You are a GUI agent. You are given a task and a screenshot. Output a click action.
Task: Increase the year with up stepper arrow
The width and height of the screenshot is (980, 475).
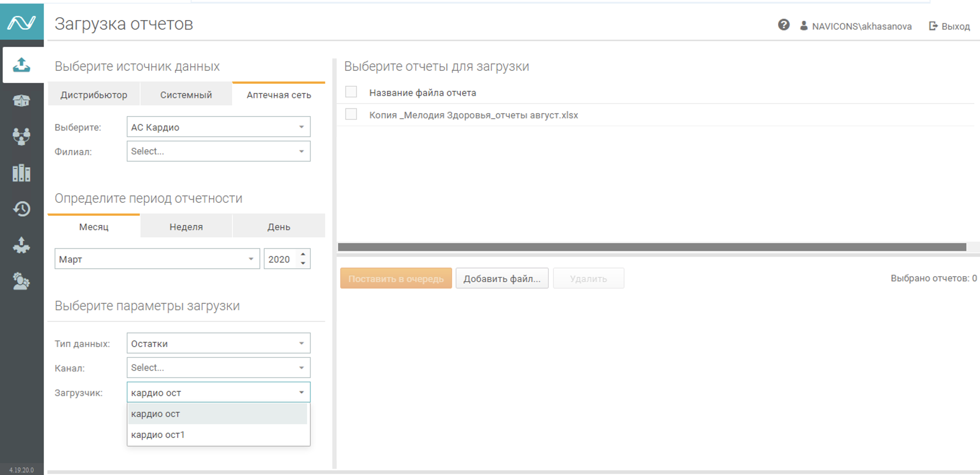[x=303, y=255]
